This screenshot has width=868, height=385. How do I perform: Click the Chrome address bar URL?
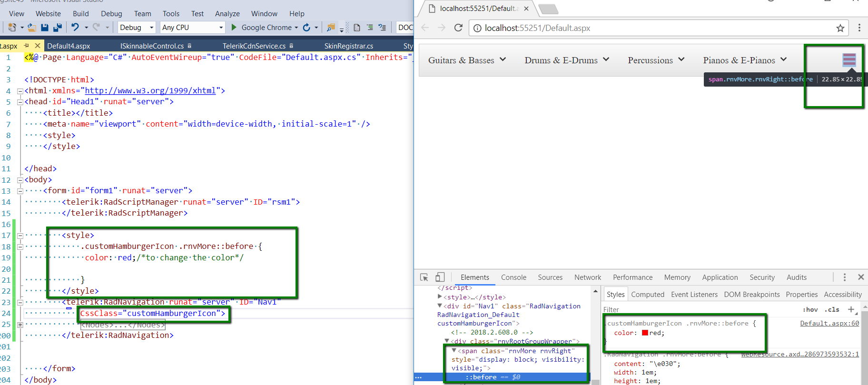coord(537,28)
